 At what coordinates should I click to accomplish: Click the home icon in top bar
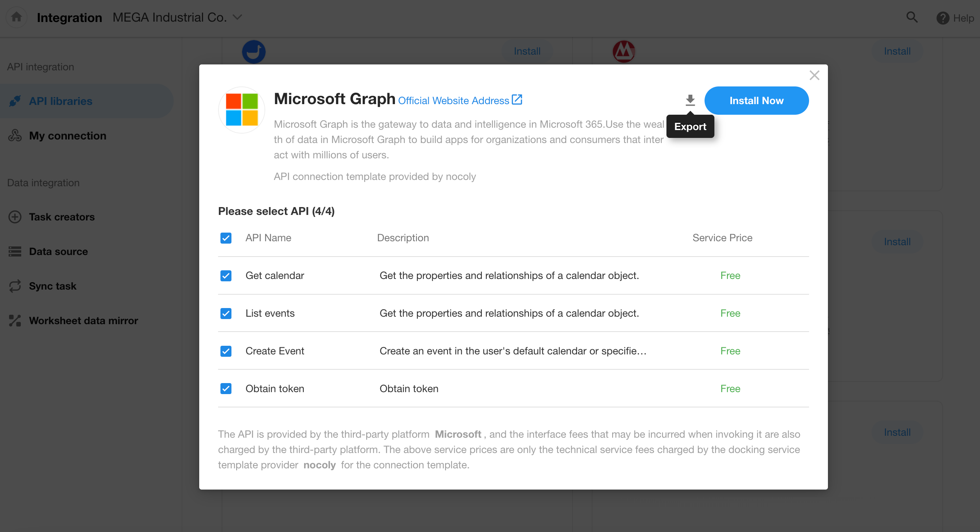(17, 17)
